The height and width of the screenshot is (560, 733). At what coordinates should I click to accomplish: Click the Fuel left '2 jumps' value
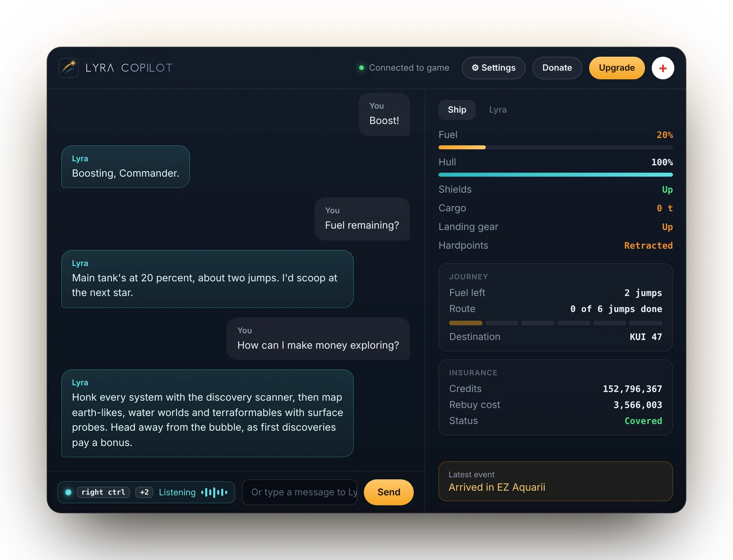[643, 293]
